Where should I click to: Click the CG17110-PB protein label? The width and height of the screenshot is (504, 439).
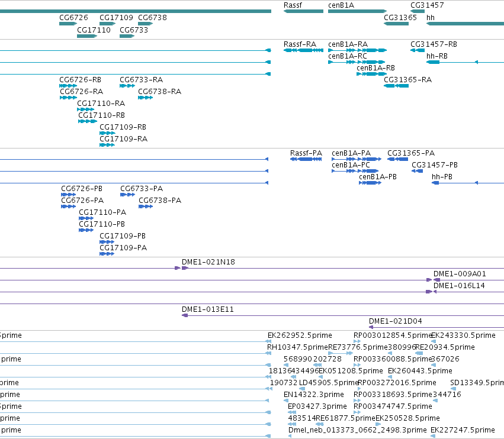[x=102, y=224]
